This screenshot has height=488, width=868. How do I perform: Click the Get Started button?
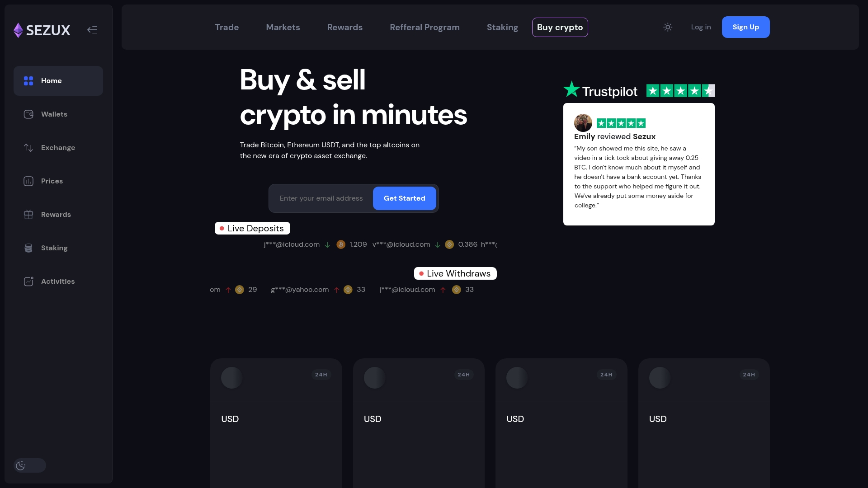(x=404, y=198)
